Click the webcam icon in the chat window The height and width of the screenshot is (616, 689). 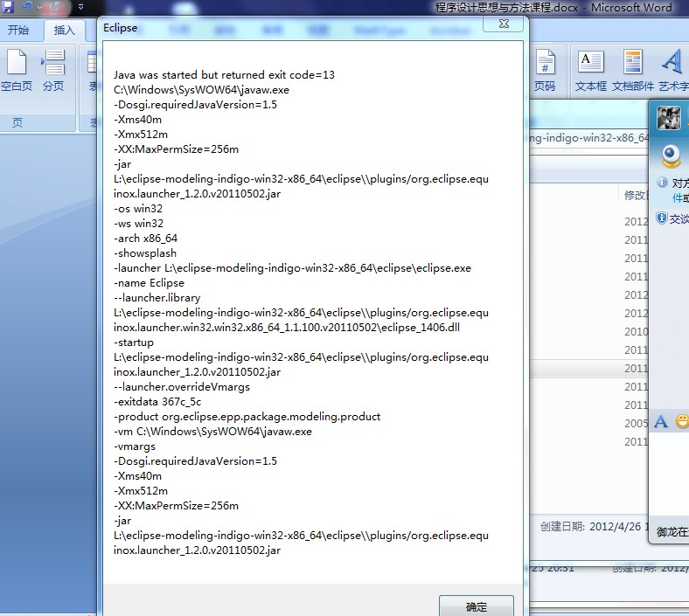pyautogui.click(x=671, y=156)
